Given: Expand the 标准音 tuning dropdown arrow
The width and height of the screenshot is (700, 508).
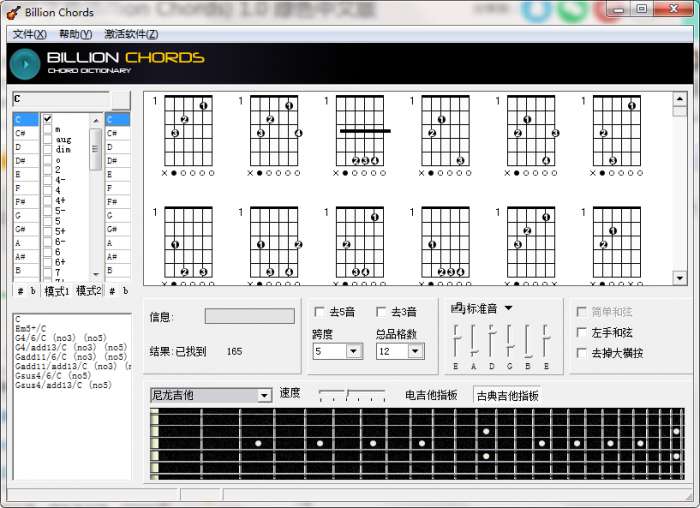Looking at the screenshot, I should (508, 308).
